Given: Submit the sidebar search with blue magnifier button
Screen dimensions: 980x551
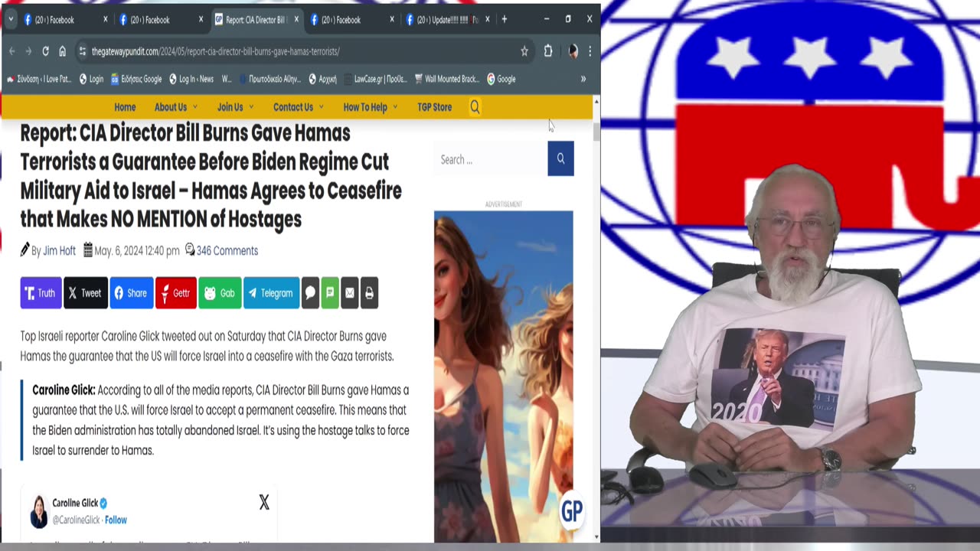Looking at the screenshot, I should (560, 158).
